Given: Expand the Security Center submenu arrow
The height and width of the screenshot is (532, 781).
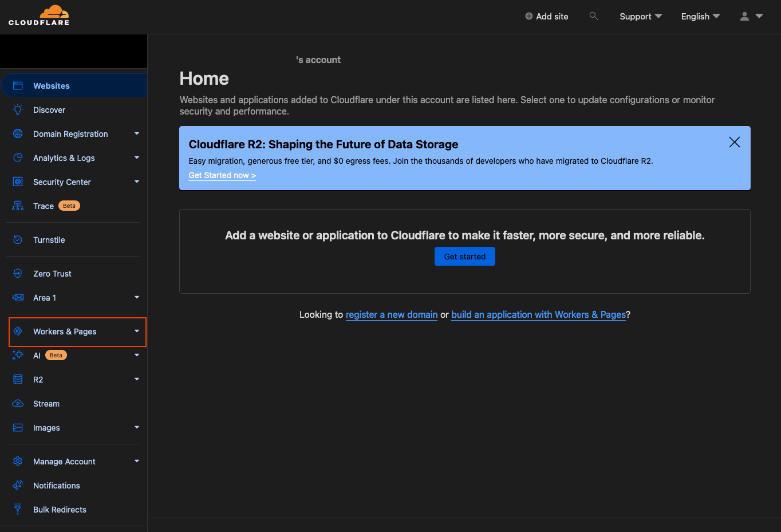Looking at the screenshot, I should tap(137, 182).
